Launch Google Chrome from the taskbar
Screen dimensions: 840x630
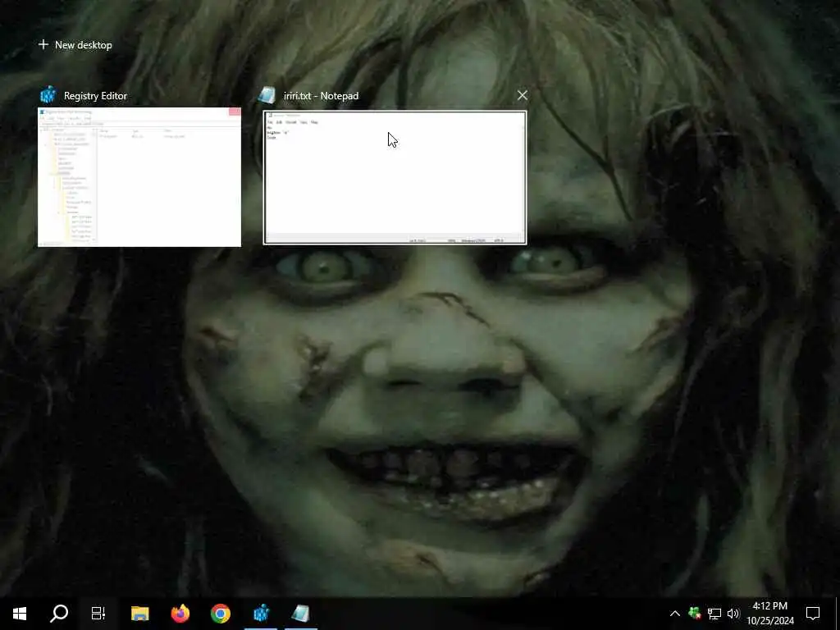click(220, 614)
